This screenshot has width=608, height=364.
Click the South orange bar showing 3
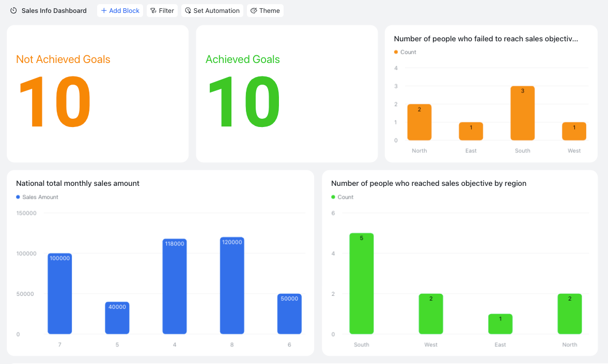[x=522, y=113]
